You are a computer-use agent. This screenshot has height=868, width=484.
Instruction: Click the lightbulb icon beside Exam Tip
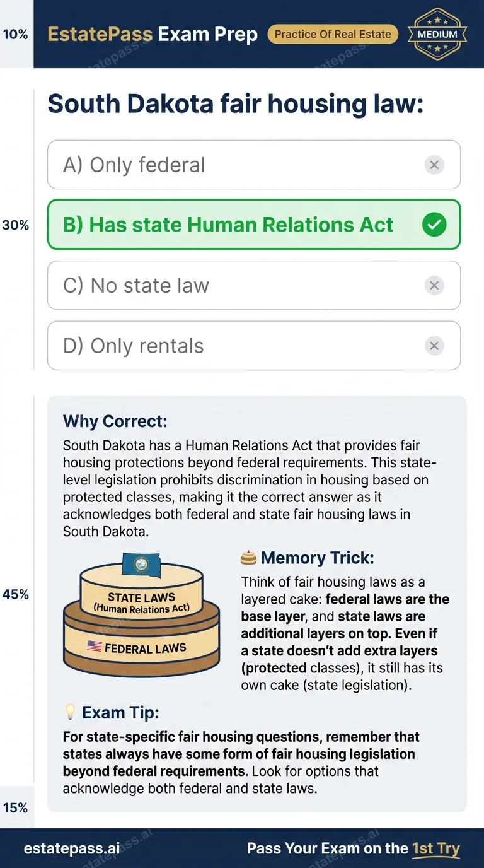point(71,712)
